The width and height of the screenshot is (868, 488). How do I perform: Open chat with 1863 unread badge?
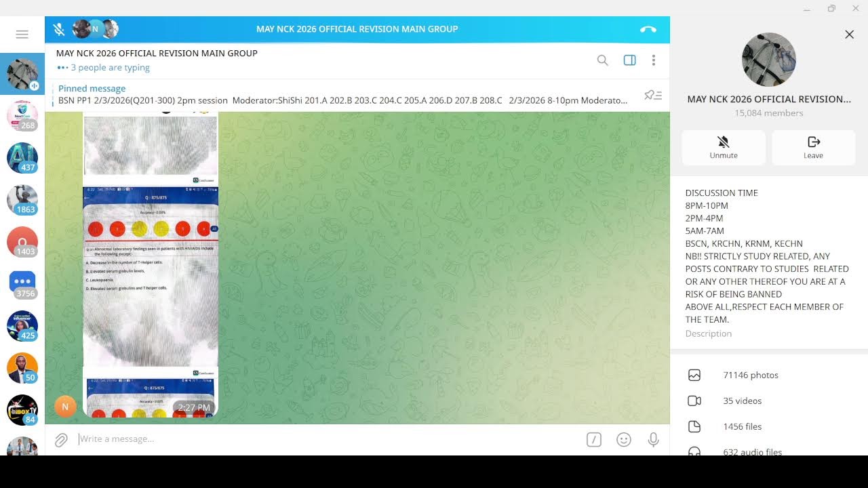pyautogui.click(x=22, y=200)
